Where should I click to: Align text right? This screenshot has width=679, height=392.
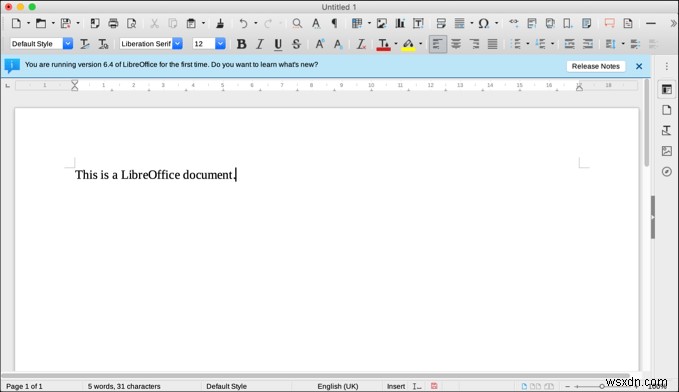pos(474,44)
